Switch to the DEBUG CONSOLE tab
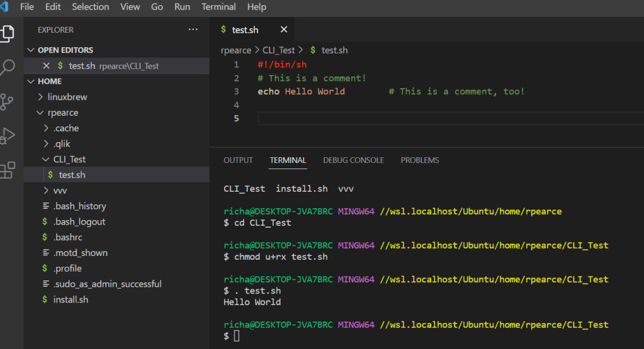The image size is (644, 349). (353, 160)
